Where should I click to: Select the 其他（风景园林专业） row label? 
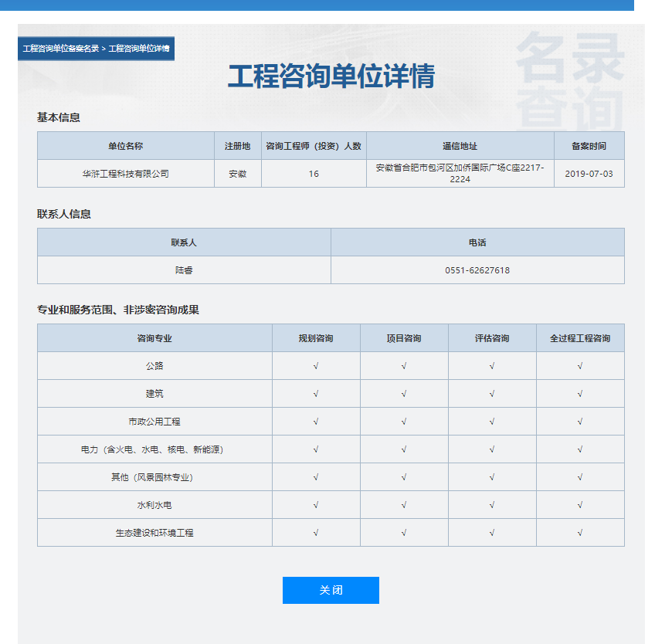click(x=152, y=477)
